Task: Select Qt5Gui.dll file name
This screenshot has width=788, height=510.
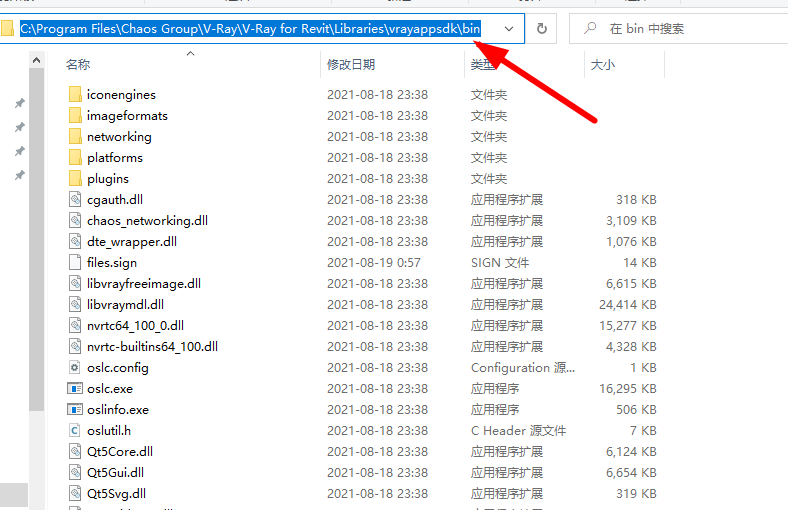Action: click(115, 473)
